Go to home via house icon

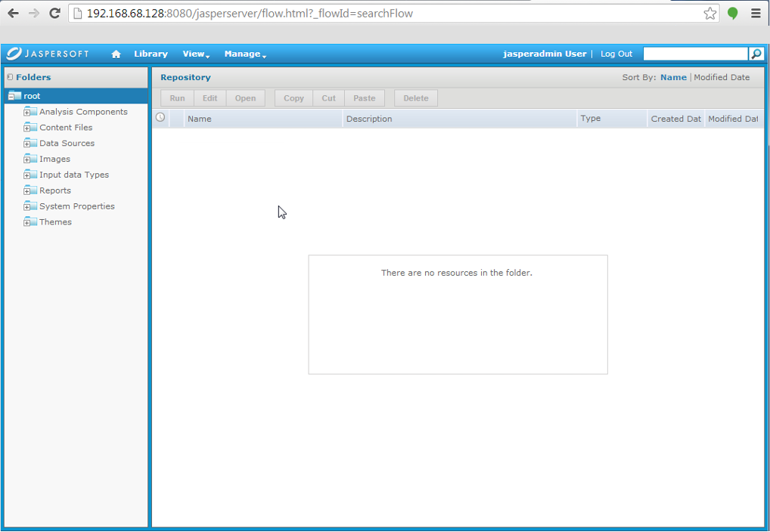coord(116,54)
